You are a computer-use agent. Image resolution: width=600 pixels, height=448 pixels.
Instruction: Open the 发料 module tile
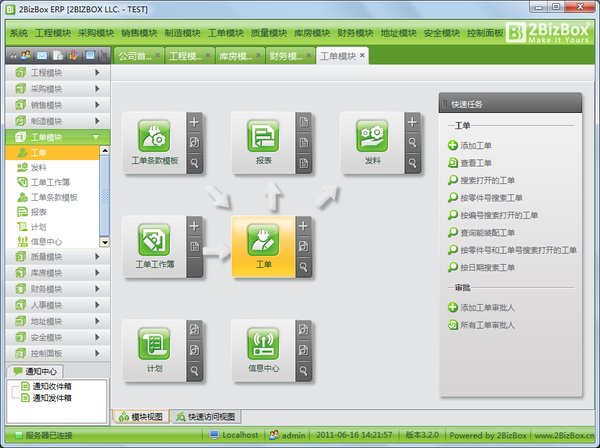pos(372,143)
